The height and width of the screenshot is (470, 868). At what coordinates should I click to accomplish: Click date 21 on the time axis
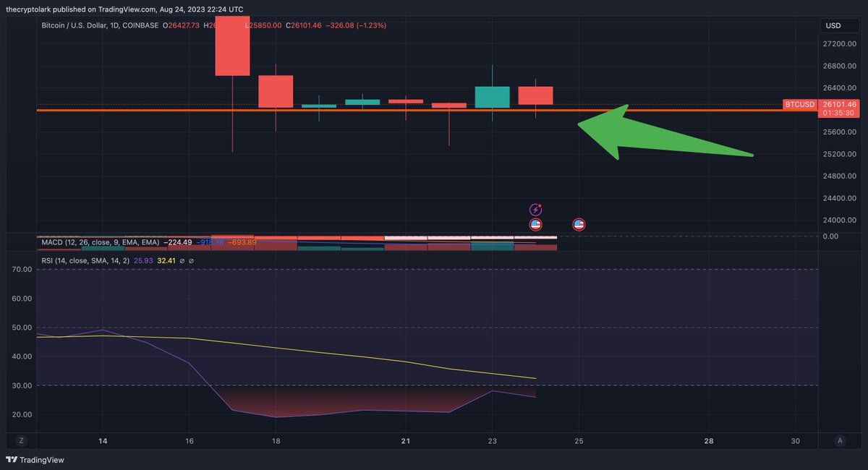coord(406,441)
